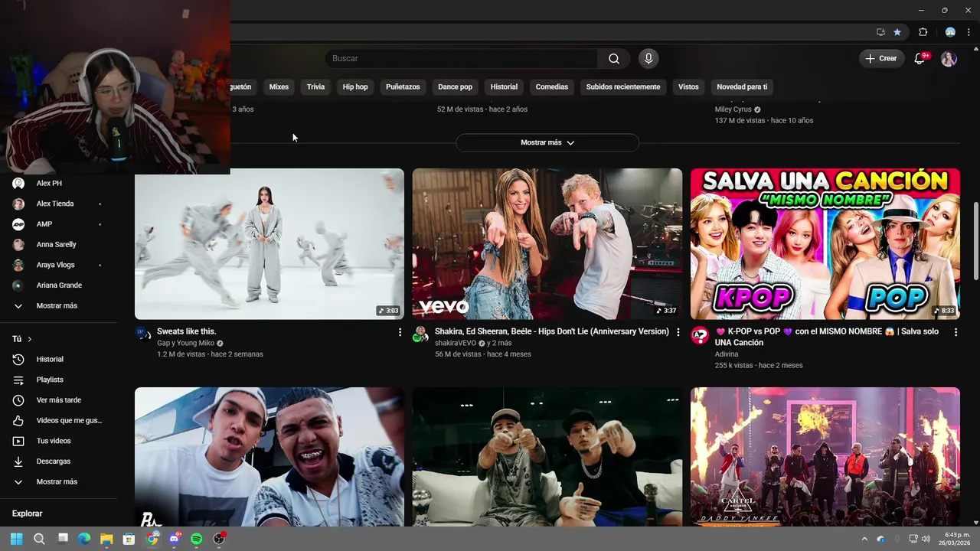Open File Explorer from the taskbar
Viewport: 980px width, 551px height.
[x=106, y=539]
